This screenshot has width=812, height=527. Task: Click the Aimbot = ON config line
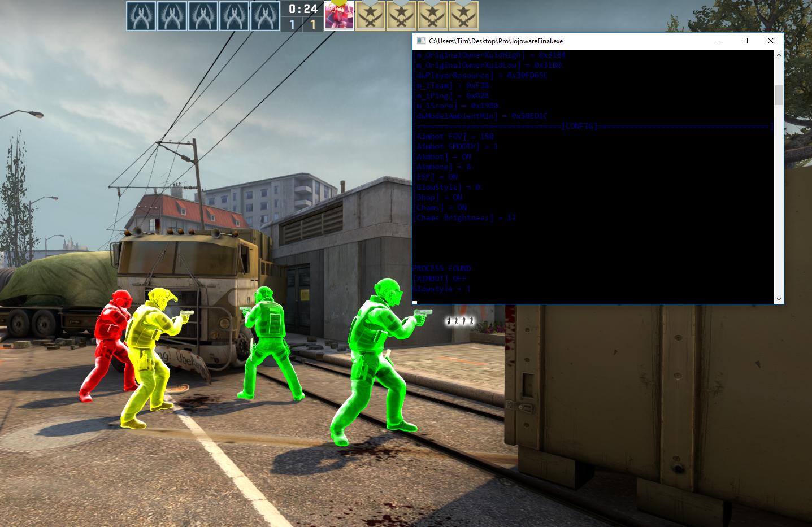[x=443, y=157]
